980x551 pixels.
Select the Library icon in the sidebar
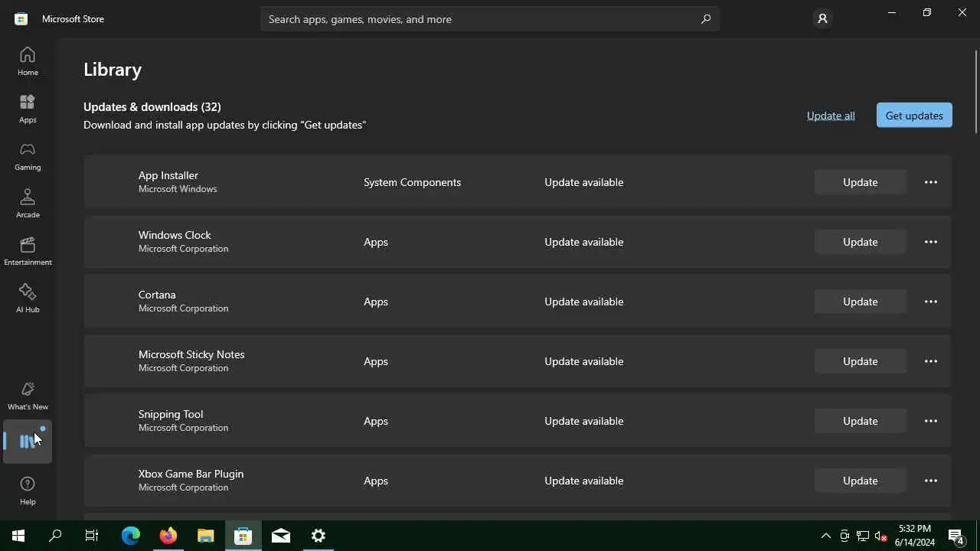click(28, 442)
